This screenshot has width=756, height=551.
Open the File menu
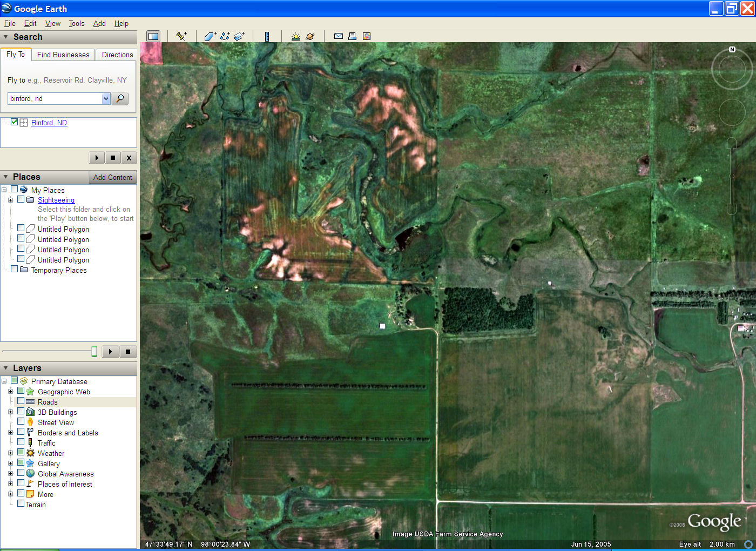point(10,23)
